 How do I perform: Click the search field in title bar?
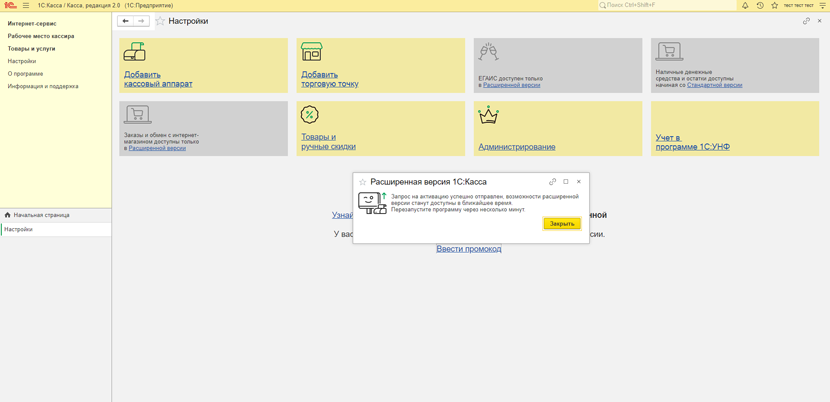[665, 5]
